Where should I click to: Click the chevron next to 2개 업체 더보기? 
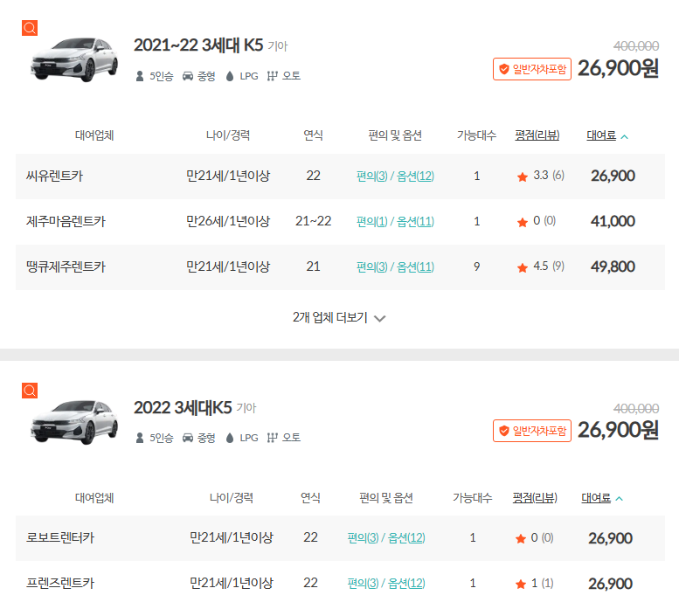[x=380, y=319]
